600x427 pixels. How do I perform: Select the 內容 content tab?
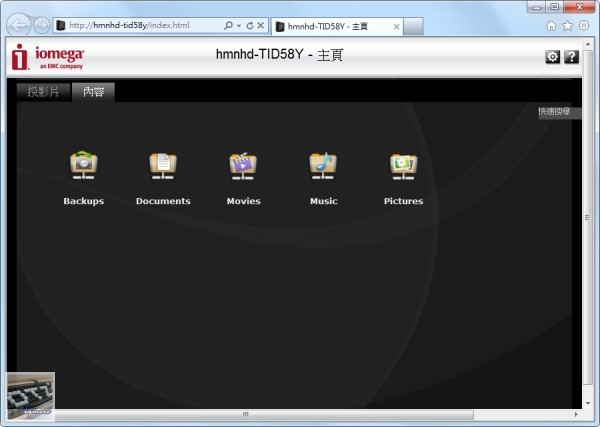(x=93, y=92)
